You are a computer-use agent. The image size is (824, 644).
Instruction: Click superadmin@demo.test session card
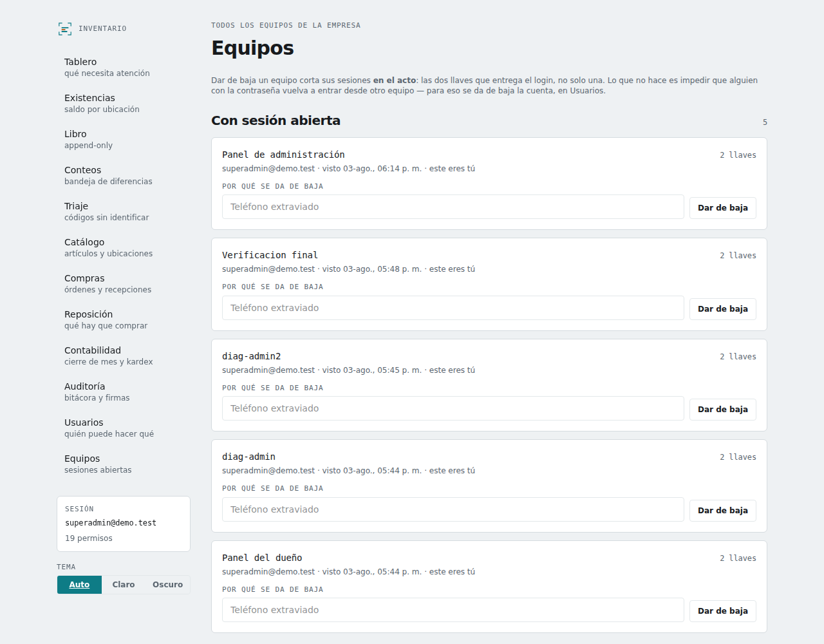124,524
